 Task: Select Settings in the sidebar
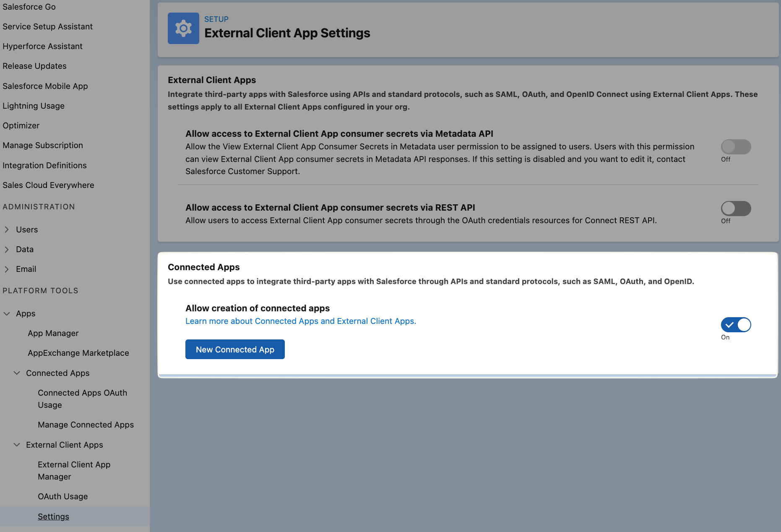coord(53,516)
